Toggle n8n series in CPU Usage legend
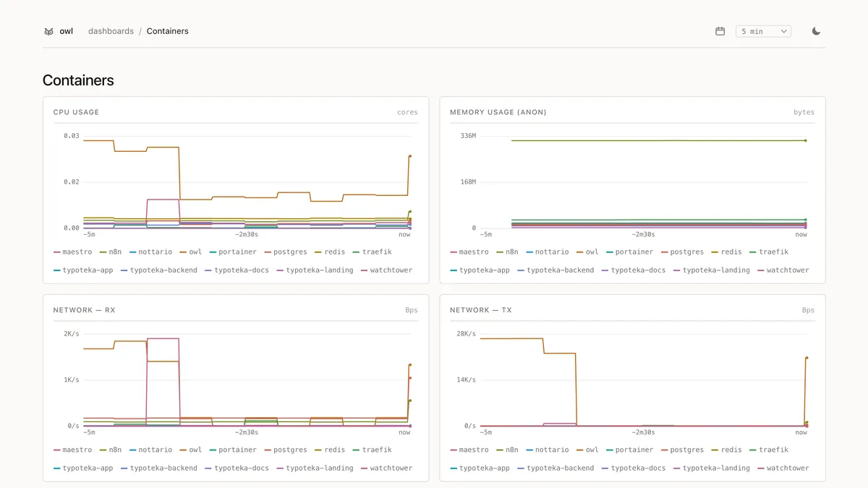Image resolution: width=868 pixels, height=488 pixels. point(110,252)
